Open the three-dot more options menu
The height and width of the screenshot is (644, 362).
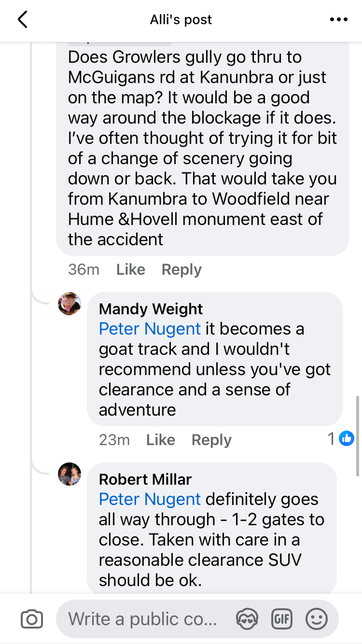338,20
